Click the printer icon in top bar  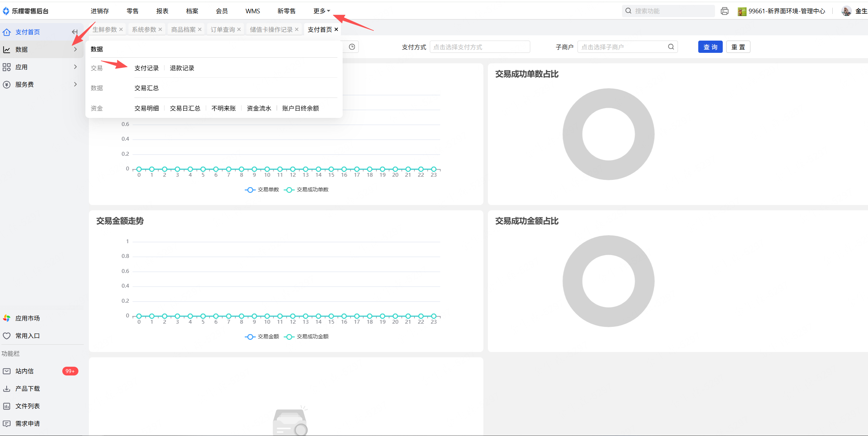pyautogui.click(x=724, y=11)
